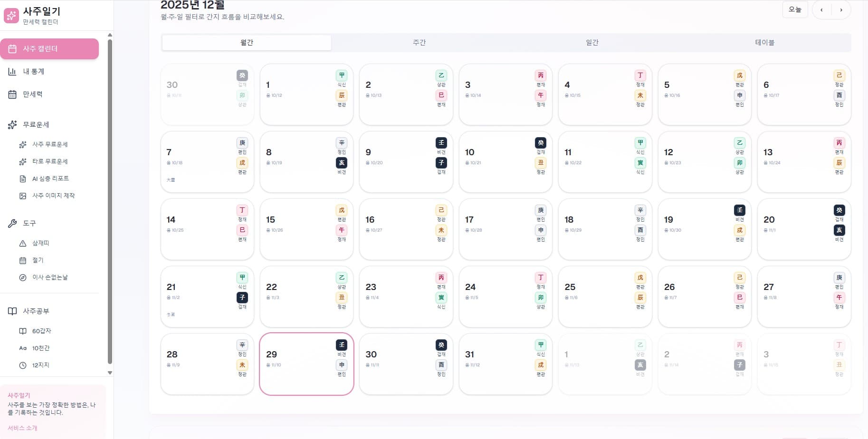
Task: Open 내 통계 chart icon
Action: [12, 72]
